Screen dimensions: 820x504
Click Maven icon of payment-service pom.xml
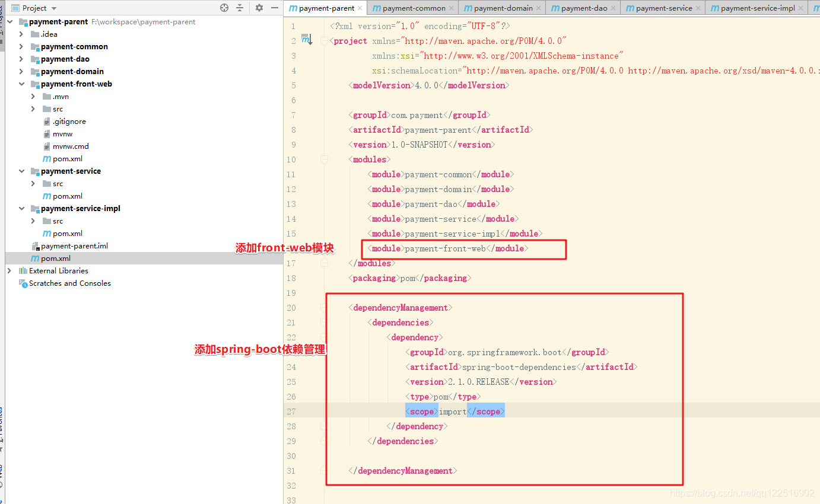(47, 196)
